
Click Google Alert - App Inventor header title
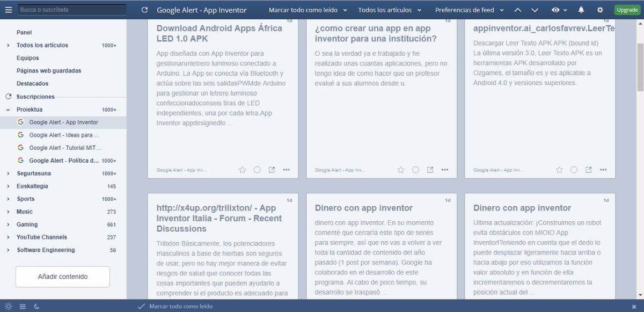(202, 10)
